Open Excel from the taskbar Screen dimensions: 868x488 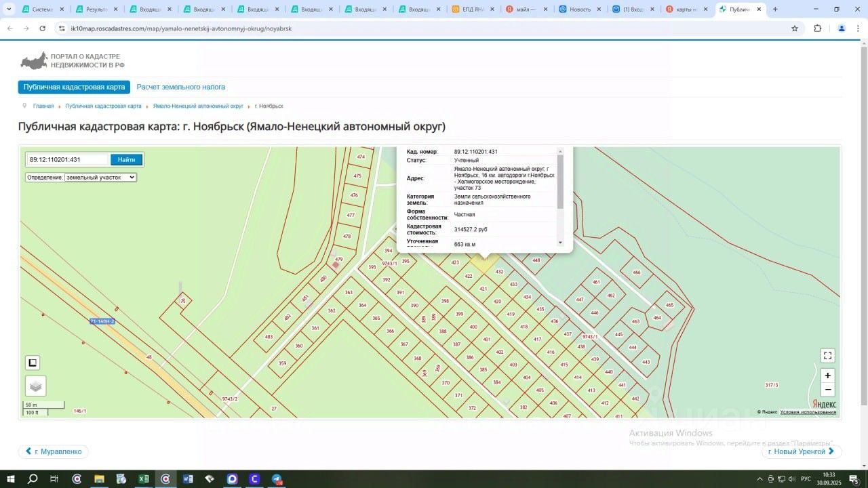click(x=144, y=479)
